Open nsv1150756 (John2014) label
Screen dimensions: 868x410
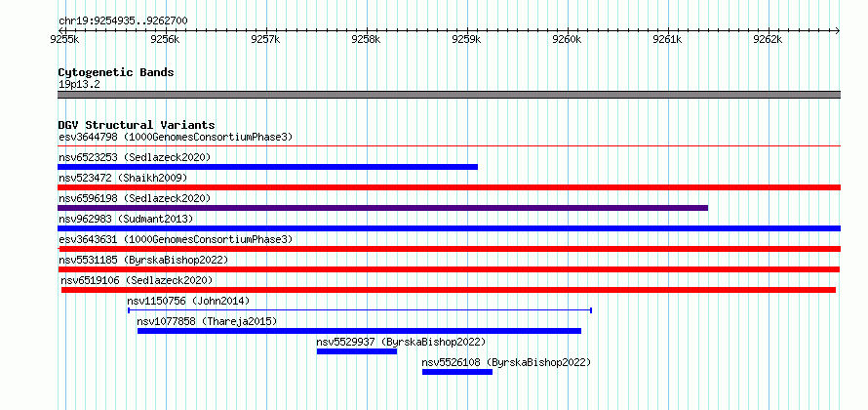(189, 301)
